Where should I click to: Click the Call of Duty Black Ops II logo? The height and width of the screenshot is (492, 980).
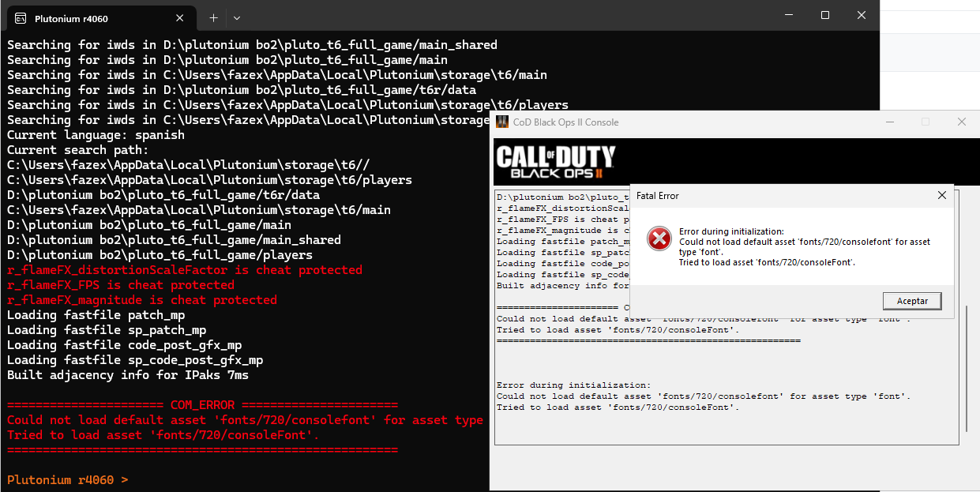(x=555, y=162)
